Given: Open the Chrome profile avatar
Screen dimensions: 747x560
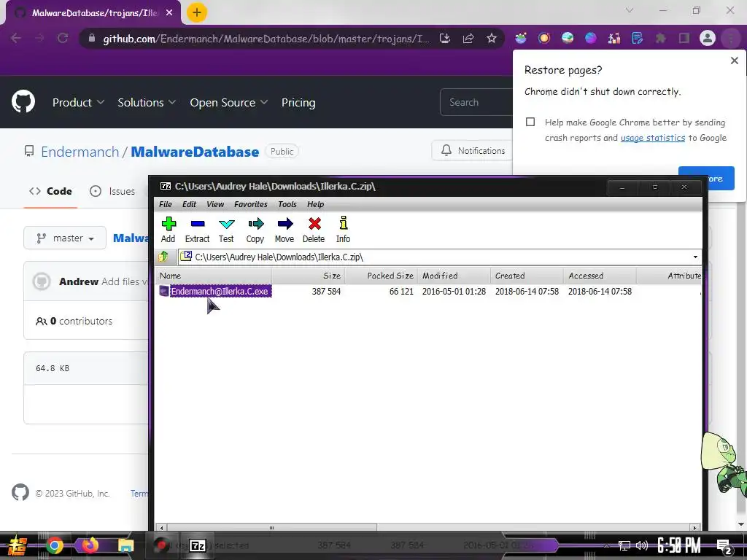Looking at the screenshot, I should click(x=708, y=38).
